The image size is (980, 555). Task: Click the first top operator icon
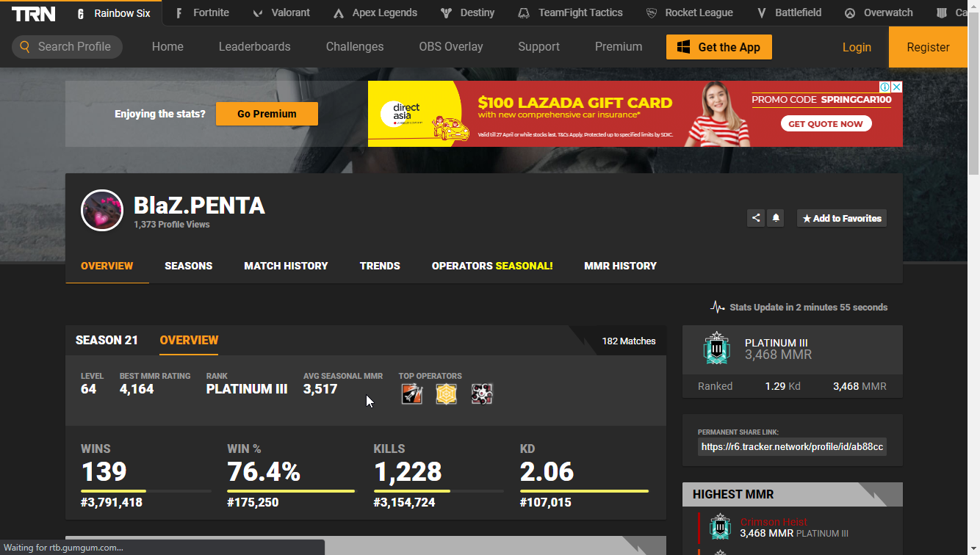(x=412, y=394)
